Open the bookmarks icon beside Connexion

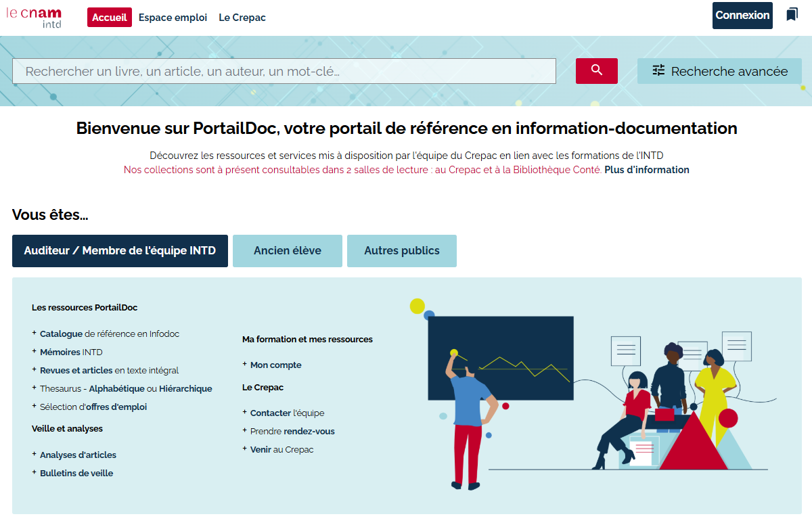792,15
